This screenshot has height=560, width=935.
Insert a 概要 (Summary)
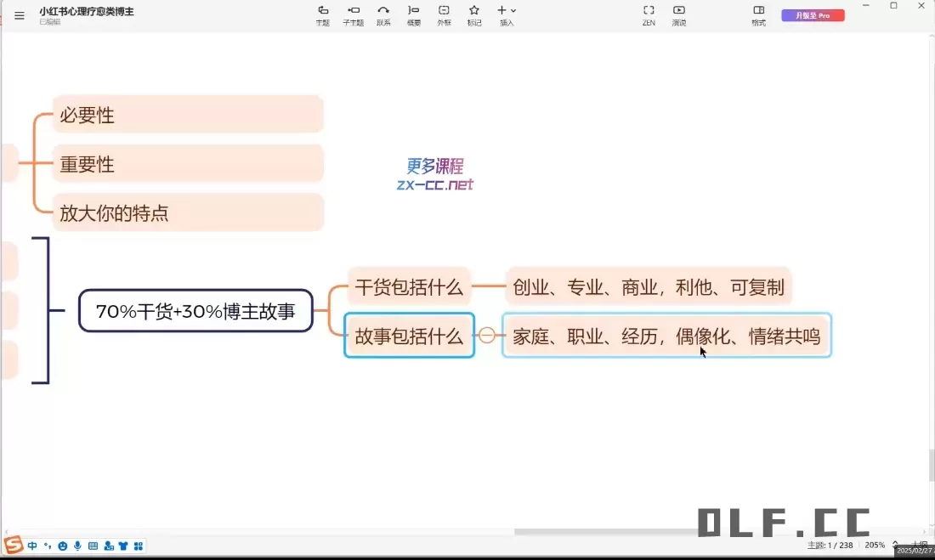[414, 15]
